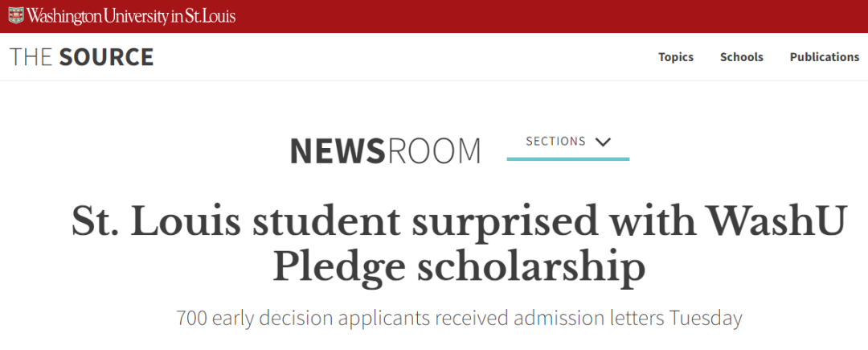Open the Topics menu
Screen dimensions: 868x350
tap(676, 57)
